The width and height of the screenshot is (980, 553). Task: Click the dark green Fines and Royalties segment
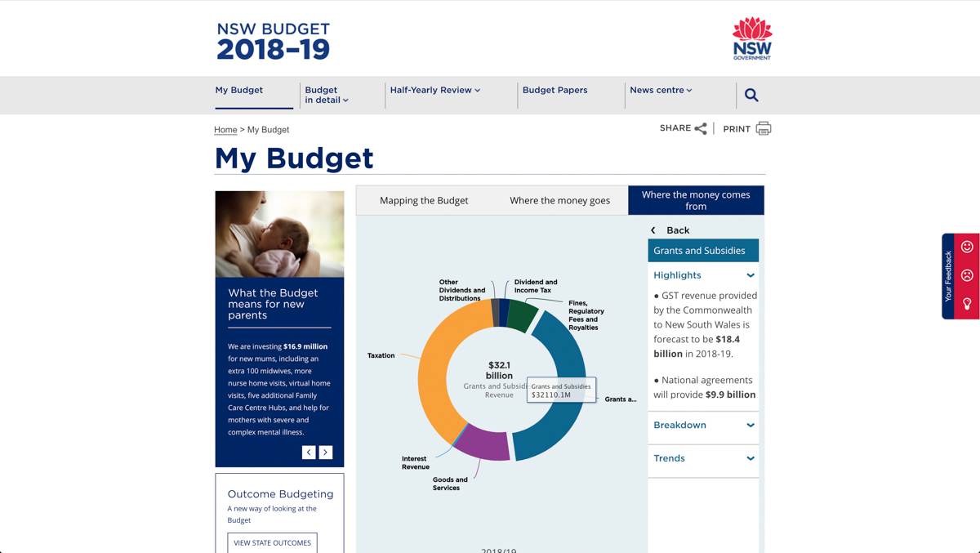point(523,315)
